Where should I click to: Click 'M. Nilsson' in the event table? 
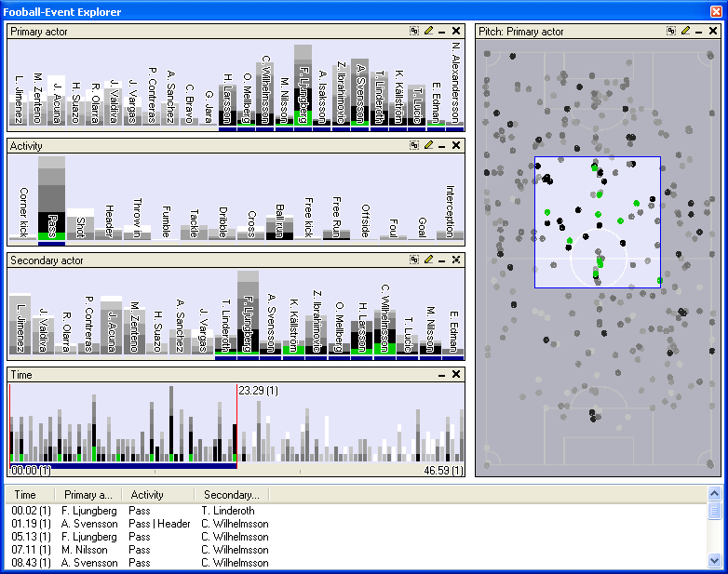[85, 550]
